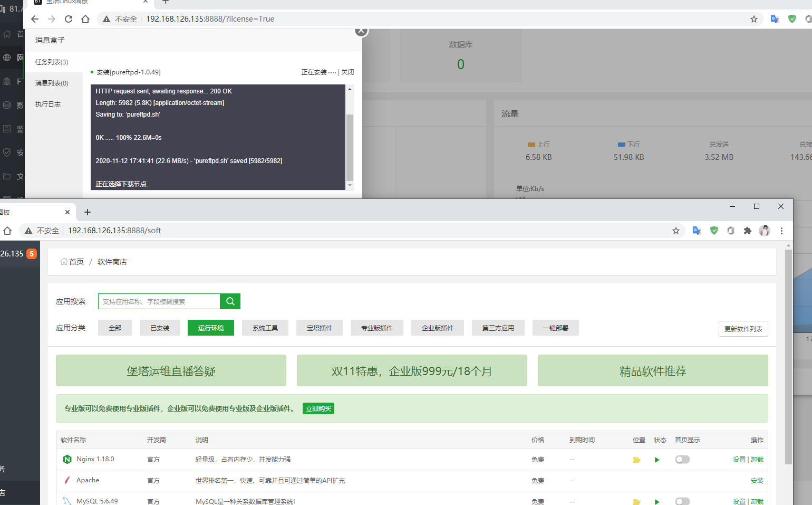Go back in the background browser window
This screenshot has height=505, width=812.
pos(35,19)
